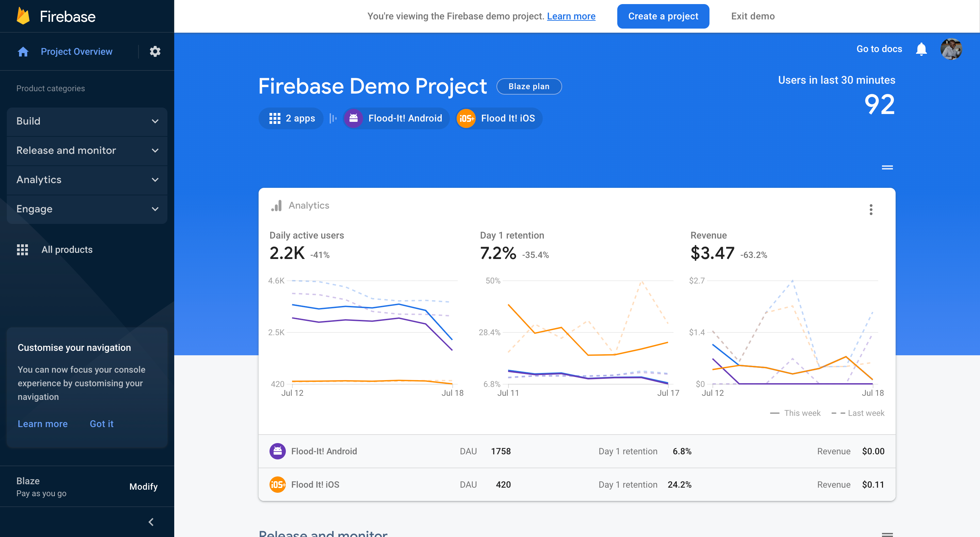Viewport: 980px width, 537px height.
Task: Open the user account avatar
Action: click(951, 49)
